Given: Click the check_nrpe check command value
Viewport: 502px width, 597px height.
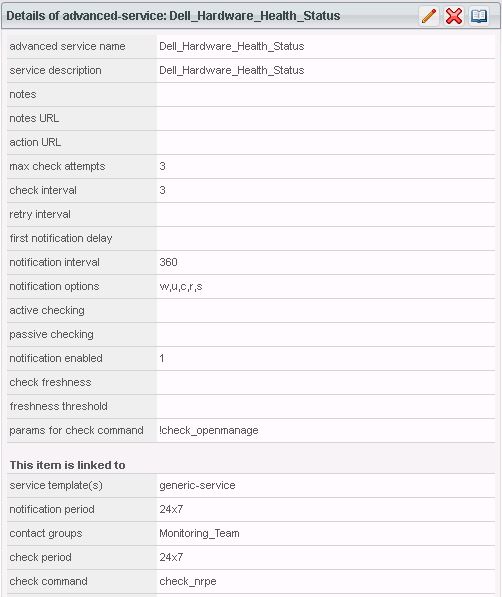Looking at the screenshot, I should (188, 581).
